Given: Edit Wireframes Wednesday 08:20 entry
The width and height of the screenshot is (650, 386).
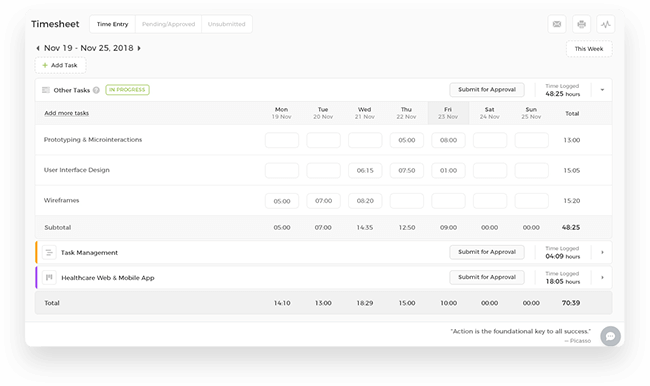Looking at the screenshot, I should 365,201.
